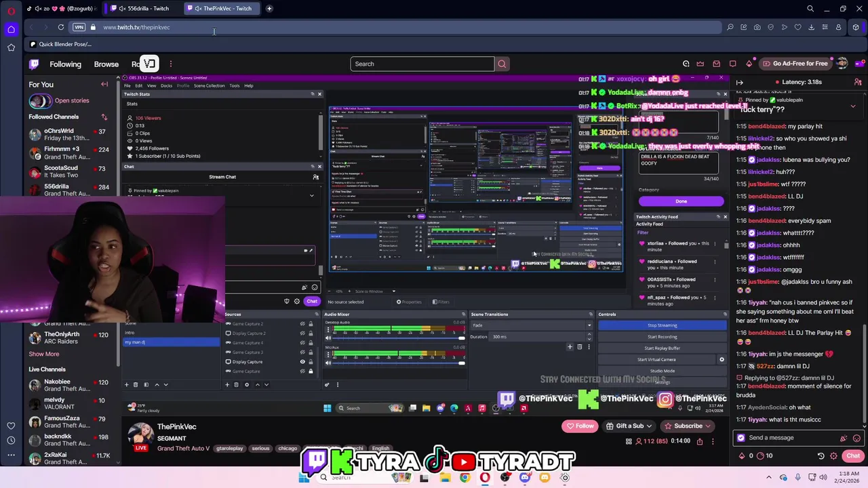Share the stream via share icon

698,441
